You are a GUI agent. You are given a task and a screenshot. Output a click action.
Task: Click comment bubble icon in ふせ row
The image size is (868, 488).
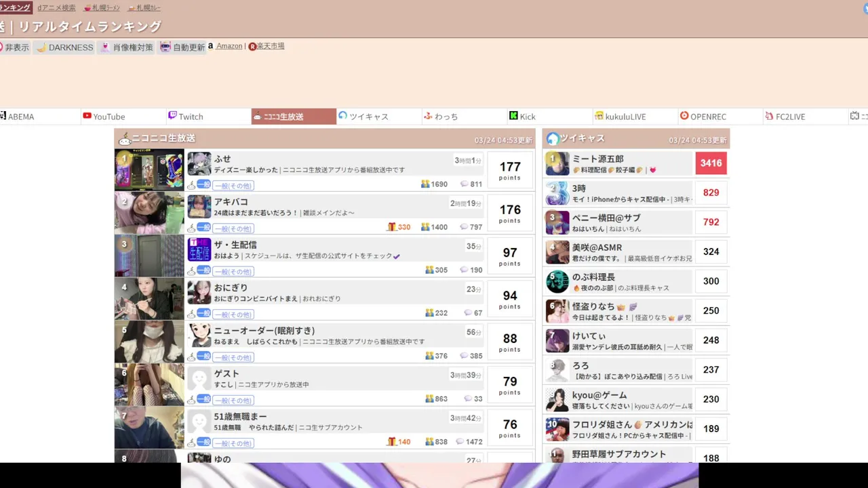(x=464, y=184)
